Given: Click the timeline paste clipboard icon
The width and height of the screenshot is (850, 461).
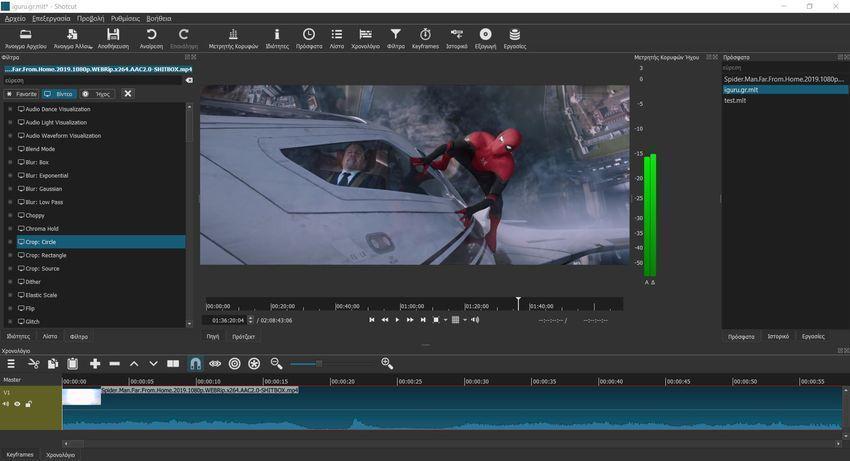Looking at the screenshot, I should pyautogui.click(x=73, y=363).
